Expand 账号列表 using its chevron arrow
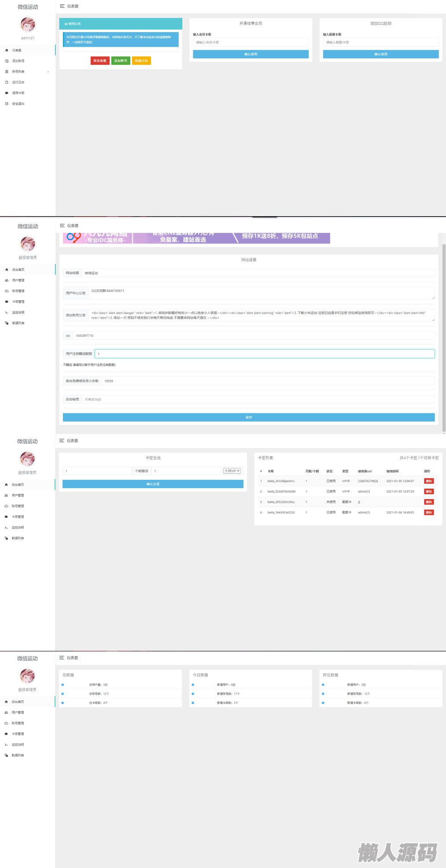446x868 pixels. tap(48, 72)
